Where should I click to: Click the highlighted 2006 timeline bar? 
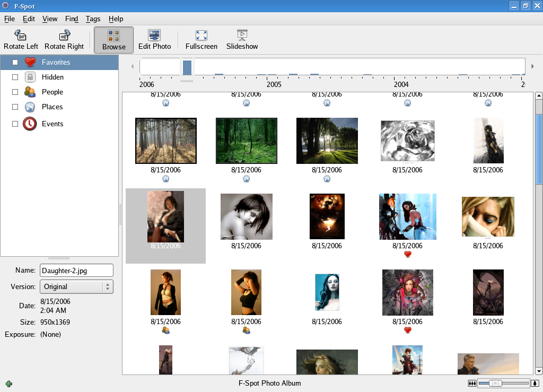tap(187, 67)
